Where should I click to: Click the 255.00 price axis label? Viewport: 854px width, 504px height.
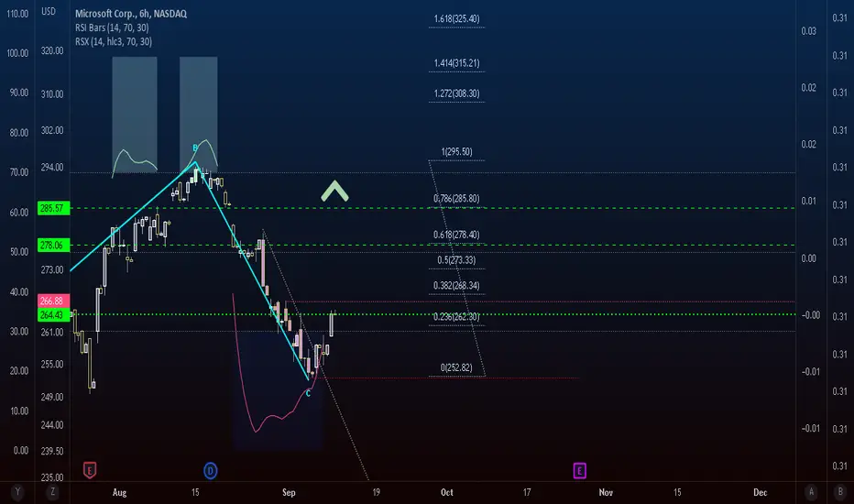pyautogui.click(x=52, y=365)
